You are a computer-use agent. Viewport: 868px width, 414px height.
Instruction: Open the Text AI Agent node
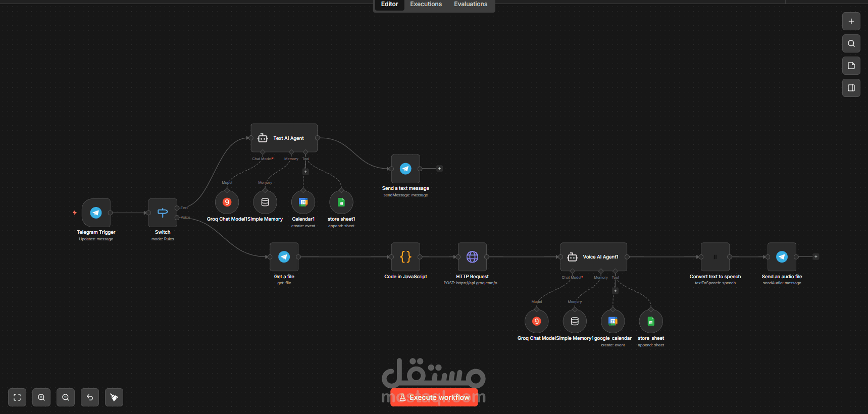coord(284,138)
